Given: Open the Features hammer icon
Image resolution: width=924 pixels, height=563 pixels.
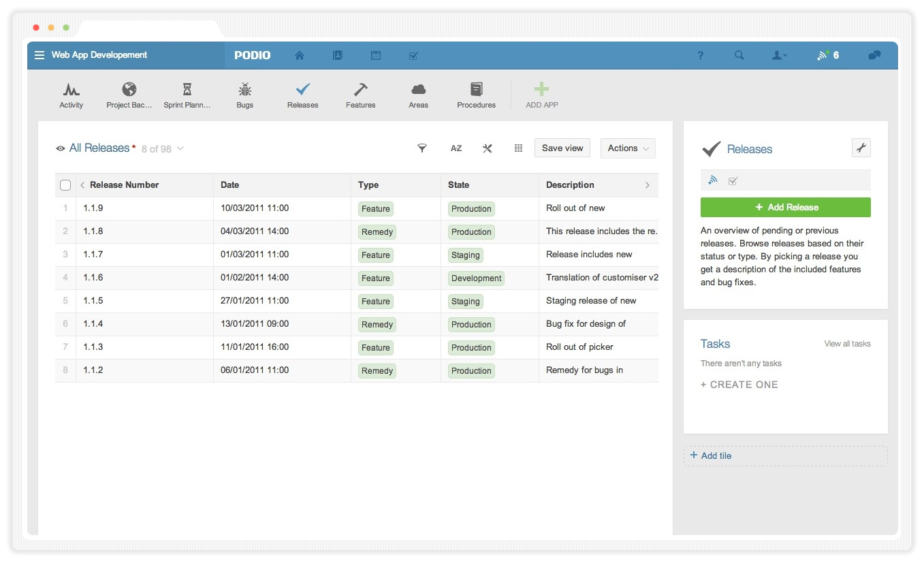Looking at the screenshot, I should click(x=360, y=90).
